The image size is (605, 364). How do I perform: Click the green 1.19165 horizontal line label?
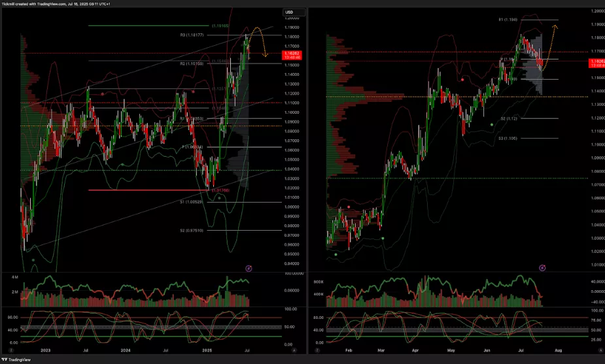[x=219, y=25]
